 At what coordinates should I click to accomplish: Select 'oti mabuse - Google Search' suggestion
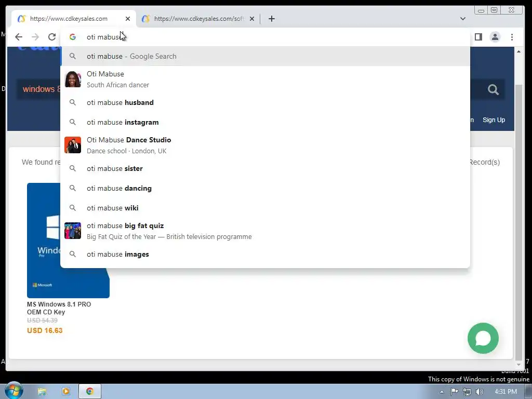(265, 56)
